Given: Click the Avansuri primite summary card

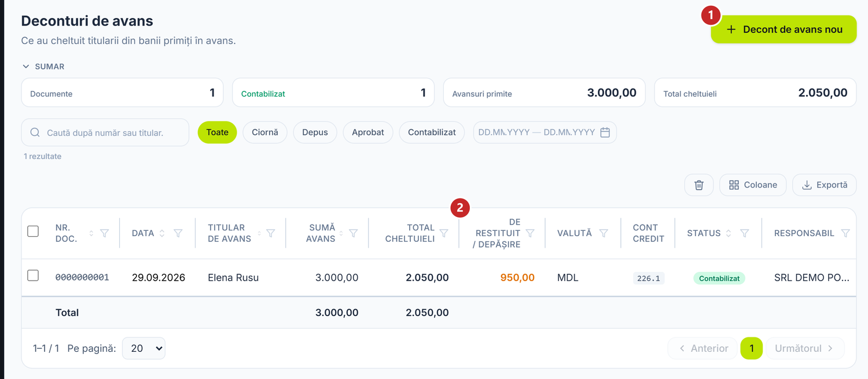Looking at the screenshot, I should tap(544, 93).
